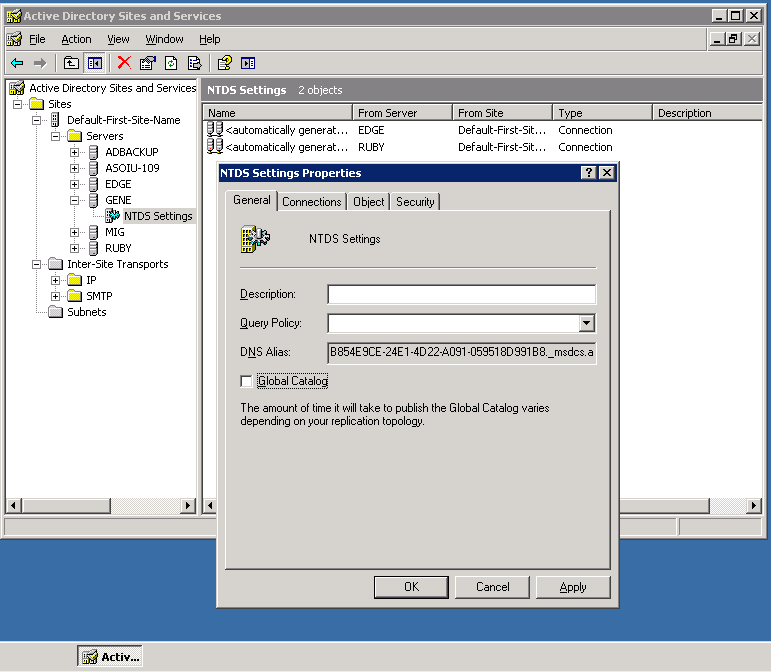The image size is (771, 672).
Task: Click the Name column header
Action: [278, 113]
